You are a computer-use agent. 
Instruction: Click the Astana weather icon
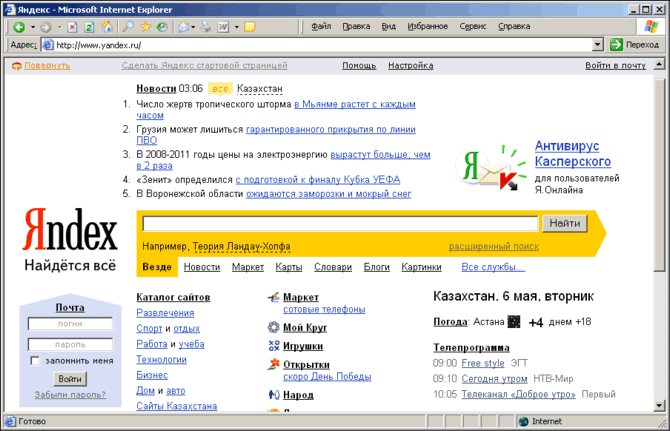[514, 322]
